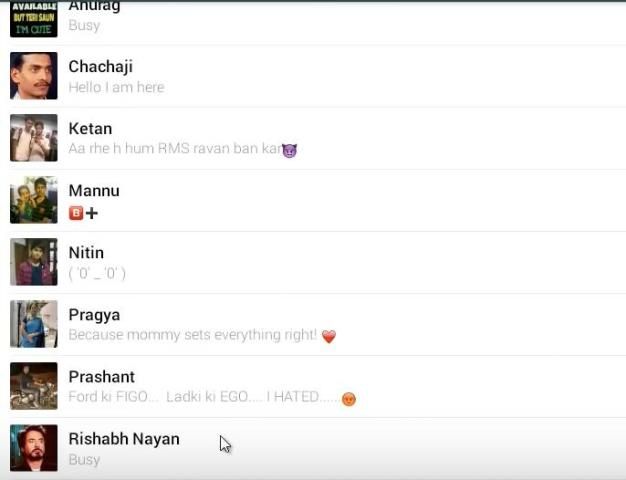
Task: Open Anurag's profile picture thumbnail
Action: tap(34, 18)
